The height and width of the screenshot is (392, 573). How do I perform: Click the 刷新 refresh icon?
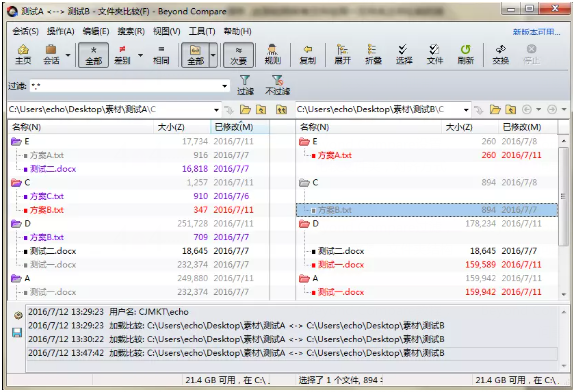466,54
